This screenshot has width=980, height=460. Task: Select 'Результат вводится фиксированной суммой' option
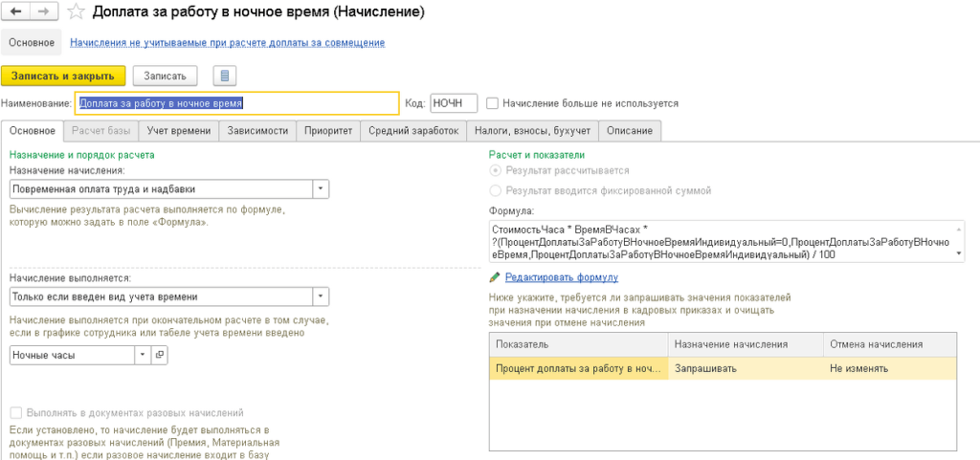coord(495,190)
